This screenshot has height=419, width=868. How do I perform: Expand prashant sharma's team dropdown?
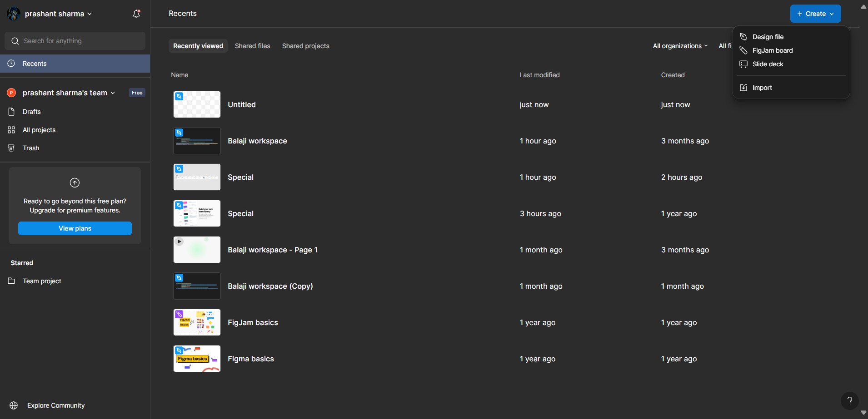(69, 93)
